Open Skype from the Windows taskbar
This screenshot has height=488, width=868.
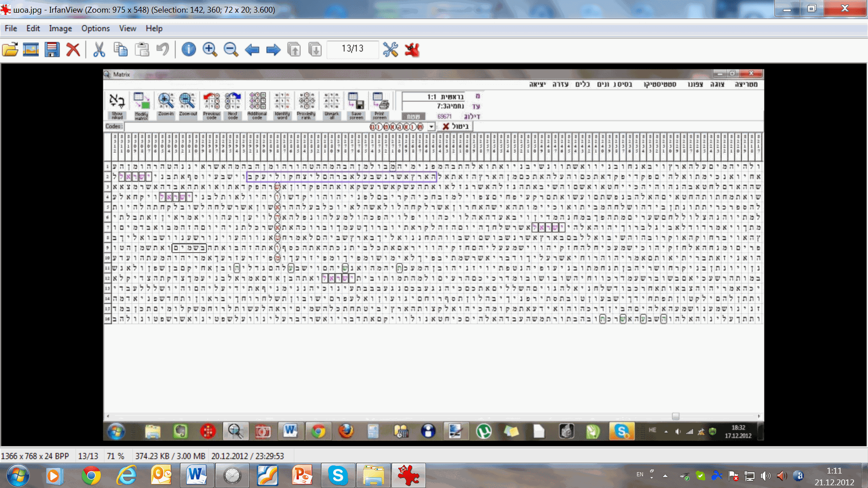pos(338,476)
